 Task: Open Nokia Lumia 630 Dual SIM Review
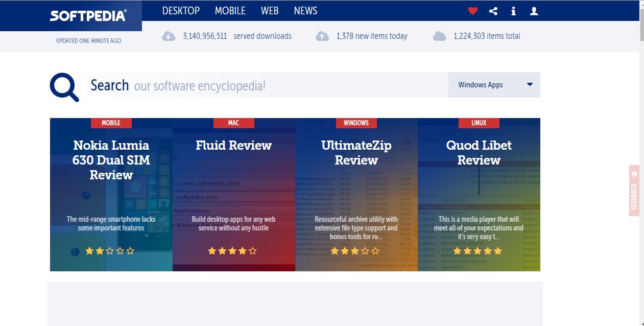(111, 160)
